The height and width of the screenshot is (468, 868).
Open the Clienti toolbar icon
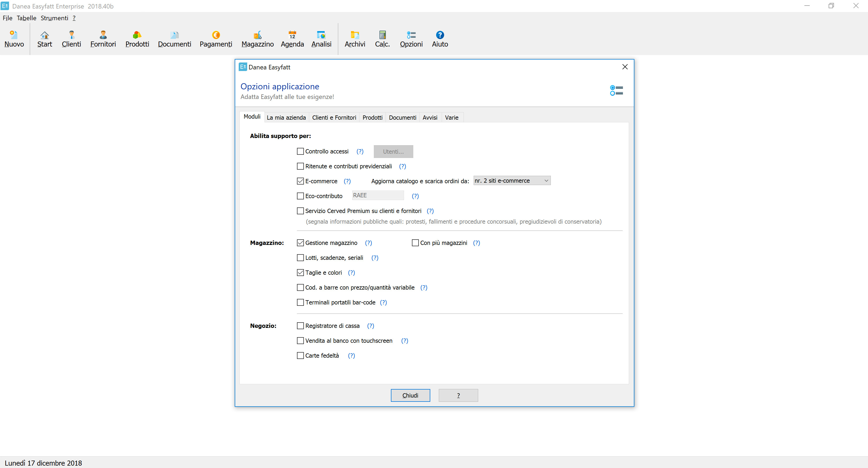tap(71, 39)
